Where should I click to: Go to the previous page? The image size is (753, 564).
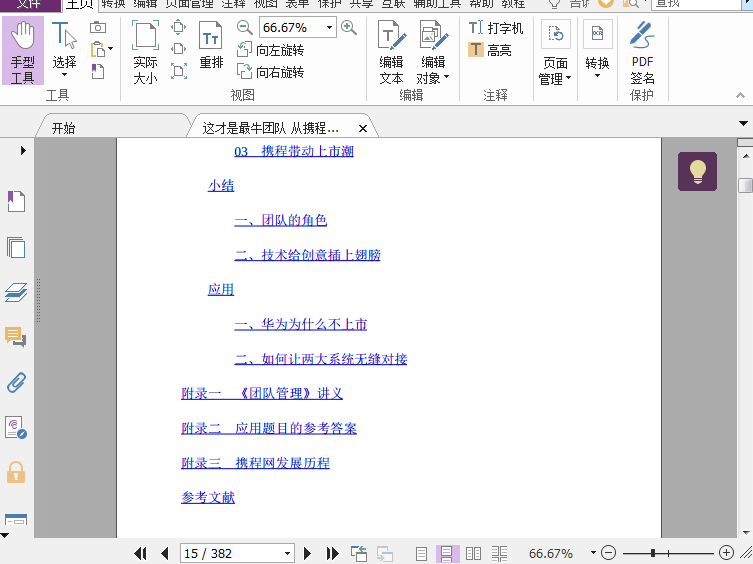165,553
